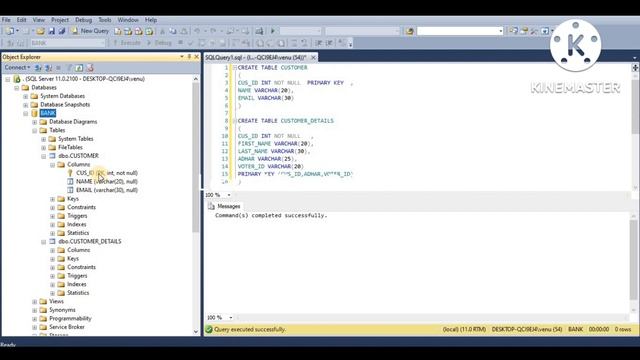Click the wrench icon in main toolbar
640x360 pixels.
pyautogui.click(x=534, y=31)
